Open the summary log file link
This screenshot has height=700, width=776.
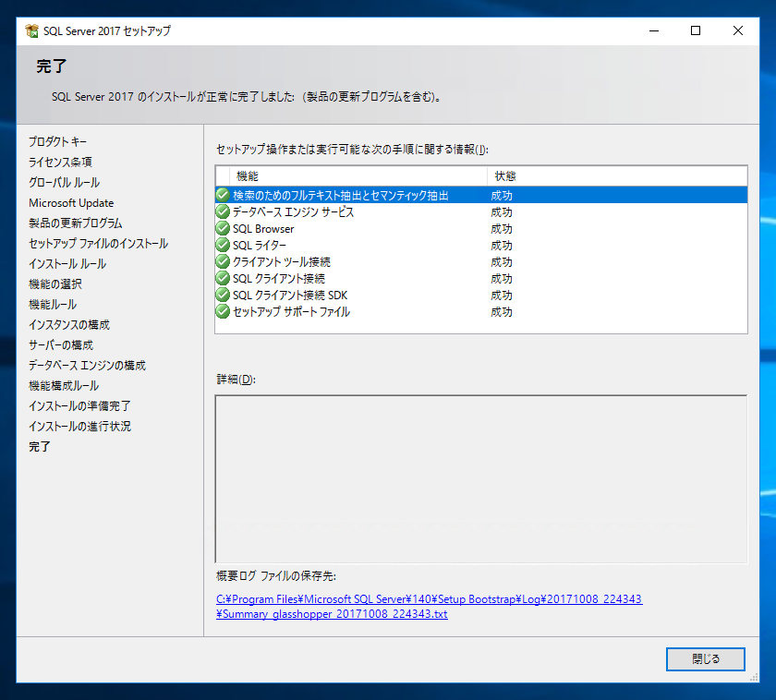point(429,607)
